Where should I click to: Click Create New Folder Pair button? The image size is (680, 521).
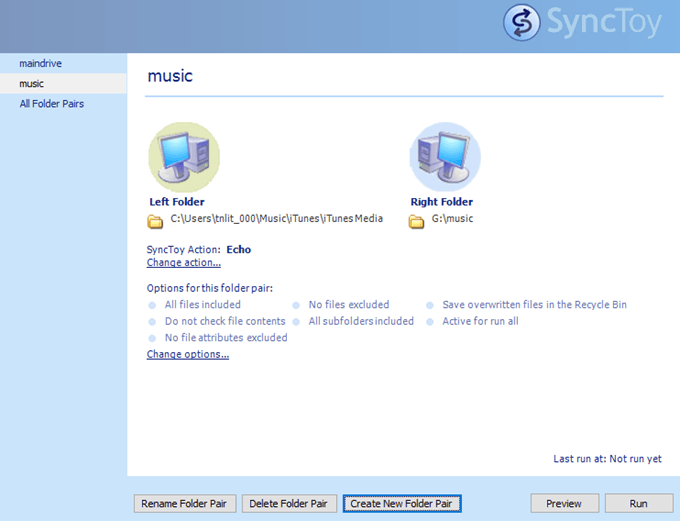(x=402, y=503)
